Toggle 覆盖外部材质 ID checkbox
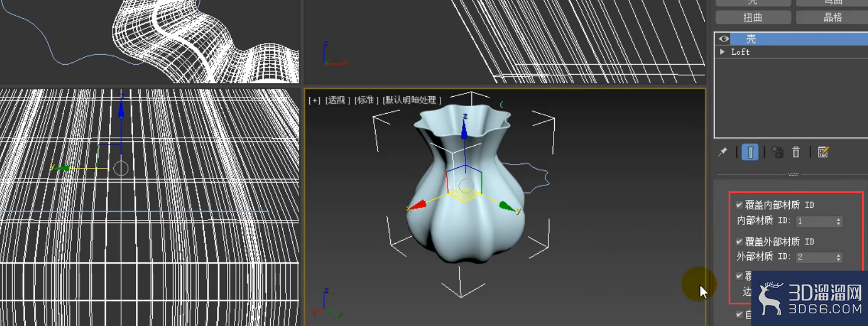 click(x=740, y=241)
